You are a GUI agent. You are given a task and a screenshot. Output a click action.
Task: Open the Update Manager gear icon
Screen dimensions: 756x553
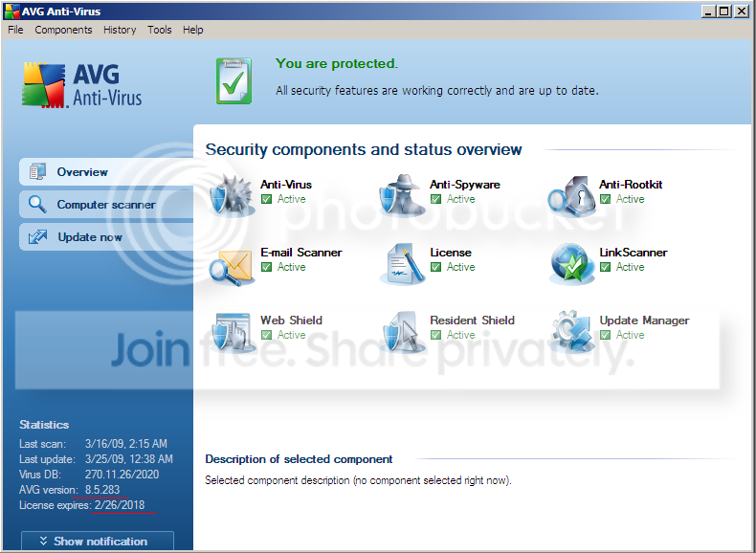click(x=571, y=331)
